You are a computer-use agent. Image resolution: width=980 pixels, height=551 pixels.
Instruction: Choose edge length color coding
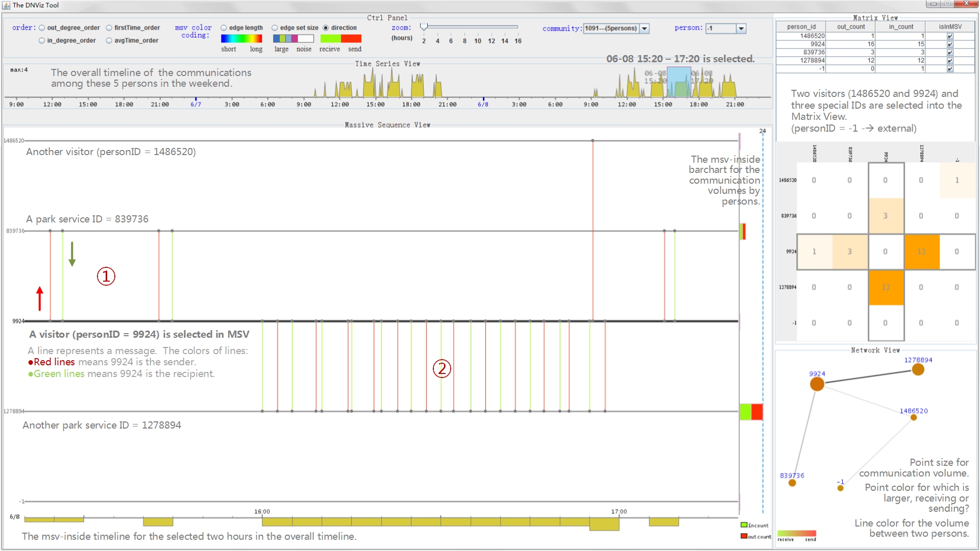point(224,28)
